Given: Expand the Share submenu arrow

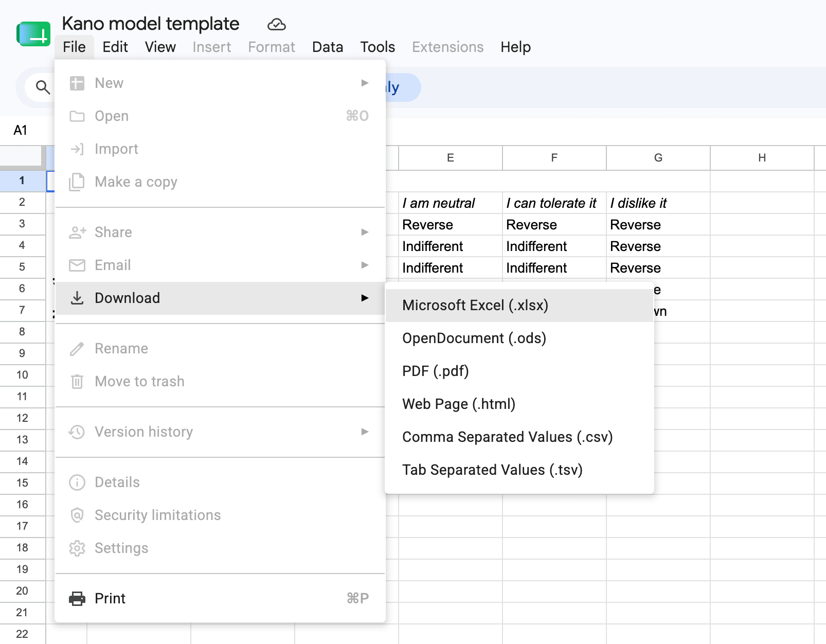Looking at the screenshot, I should [x=365, y=232].
